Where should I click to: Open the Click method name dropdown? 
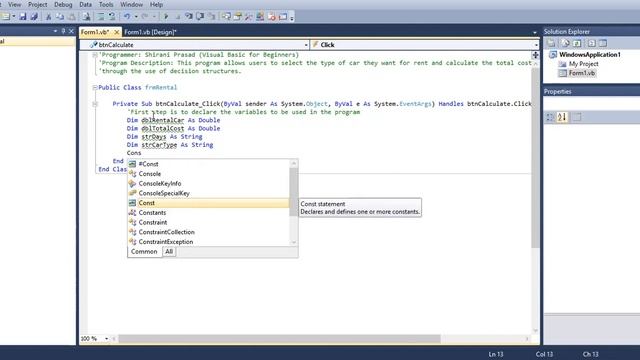(x=536, y=45)
